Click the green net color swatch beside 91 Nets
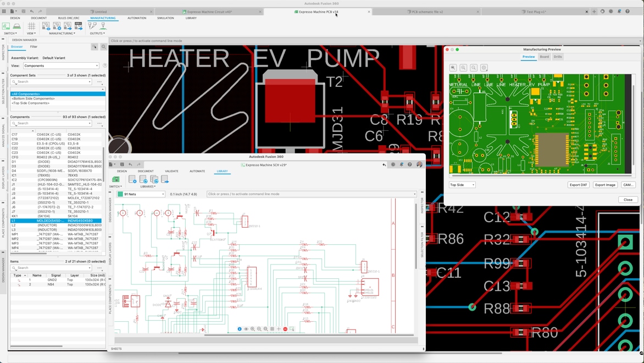The width and height of the screenshot is (644, 363). pos(120,194)
